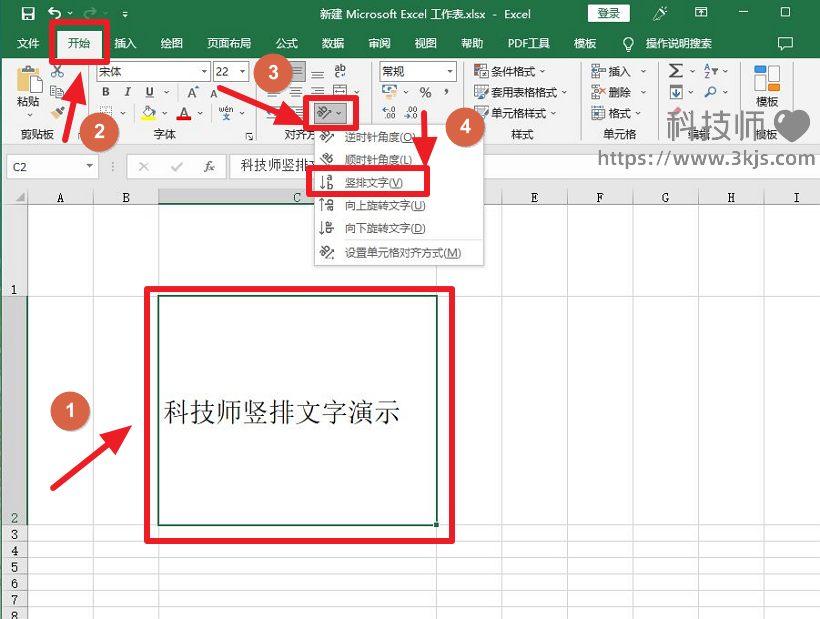Click the accounting number format icon
The width and height of the screenshot is (820, 619).
click(x=390, y=92)
